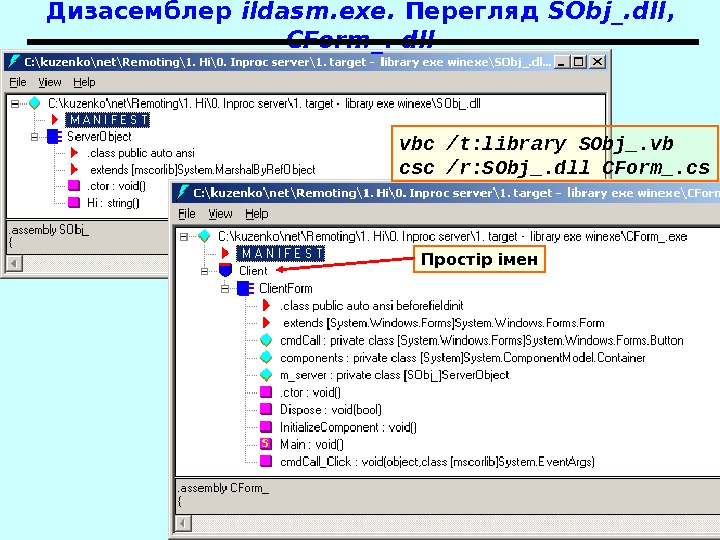
Task: Open File menu in SObj_.dll window
Action: pyautogui.click(x=18, y=82)
